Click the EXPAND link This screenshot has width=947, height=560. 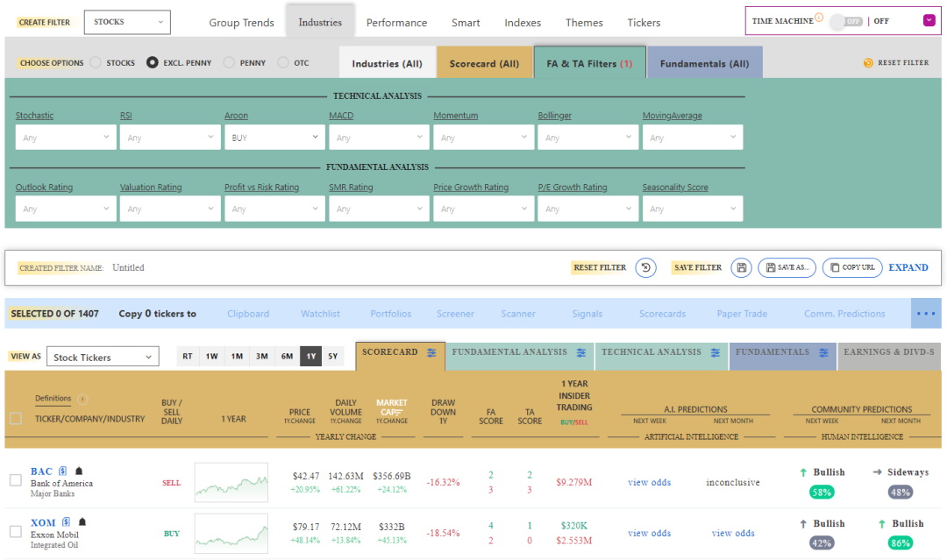click(x=908, y=267)
